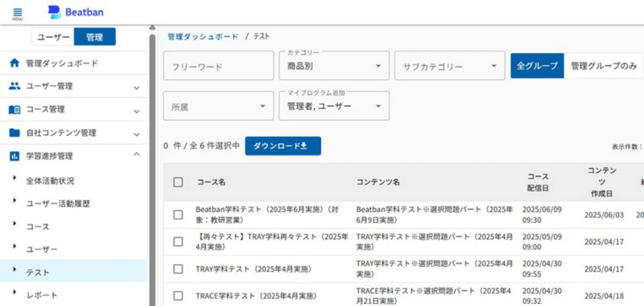The width and height of the screenshot is (644, 306).
Task: Open 管理ダッシュボード in the sidebar
Action: pos(73,63)
